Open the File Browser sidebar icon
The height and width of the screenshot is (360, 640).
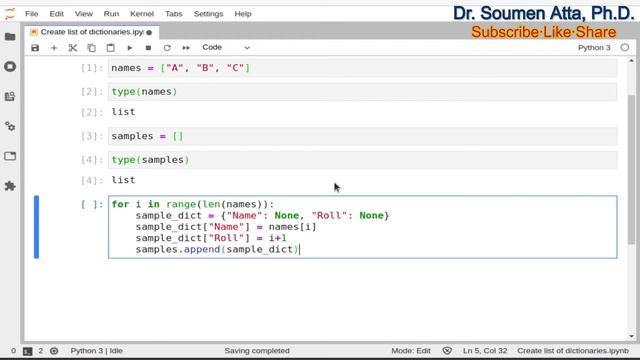click(10, 37)
